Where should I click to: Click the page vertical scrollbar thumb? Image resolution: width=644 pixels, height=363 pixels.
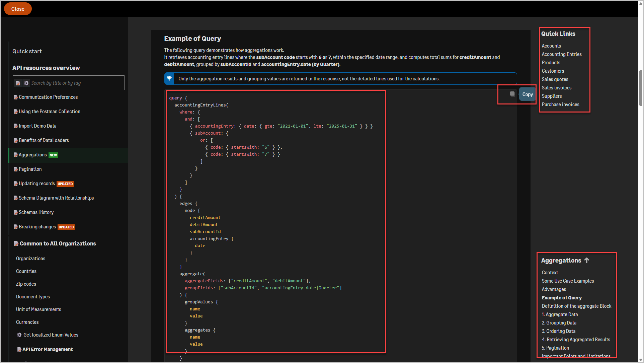[x=641, y=88]
